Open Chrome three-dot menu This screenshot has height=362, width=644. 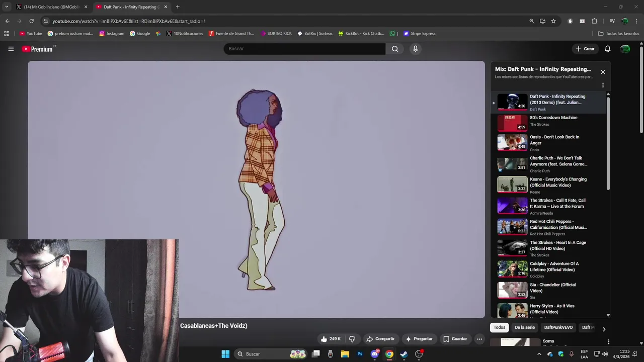click(636, 21)
